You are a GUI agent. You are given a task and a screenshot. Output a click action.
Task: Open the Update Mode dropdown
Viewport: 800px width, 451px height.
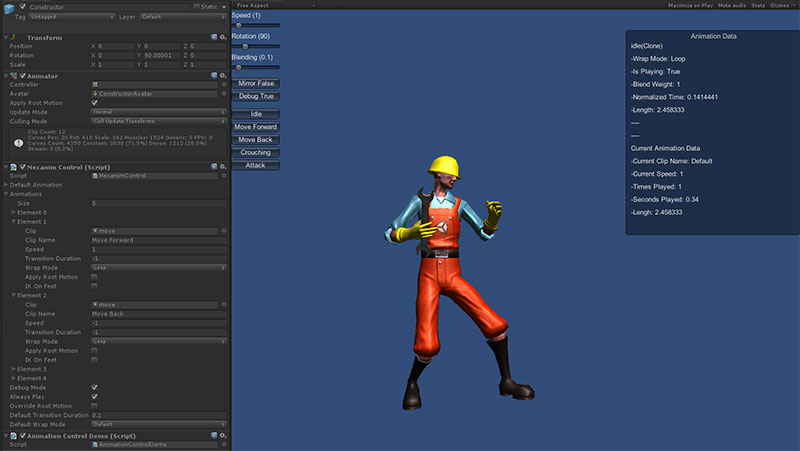click(159, 112)
